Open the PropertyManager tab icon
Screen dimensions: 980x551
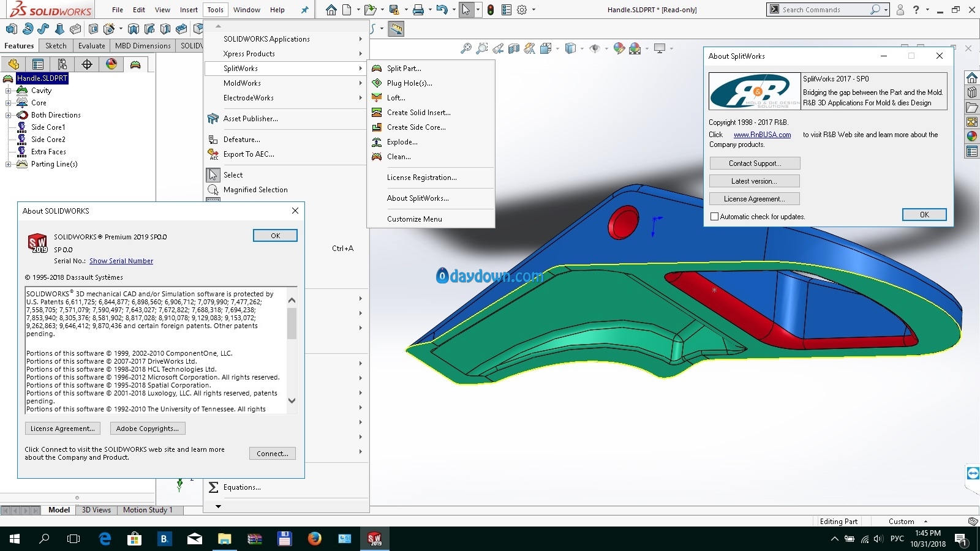(38, 64)
